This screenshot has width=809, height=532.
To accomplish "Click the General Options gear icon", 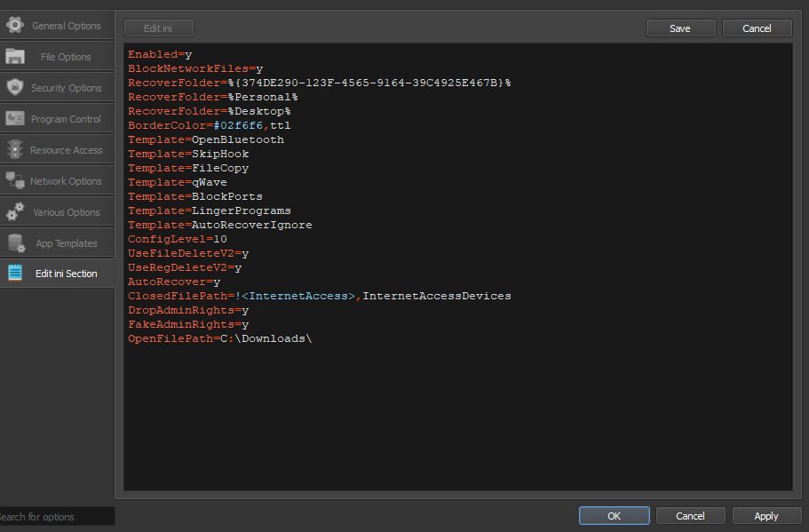I will pyautogui.click(x=14, y=25).
